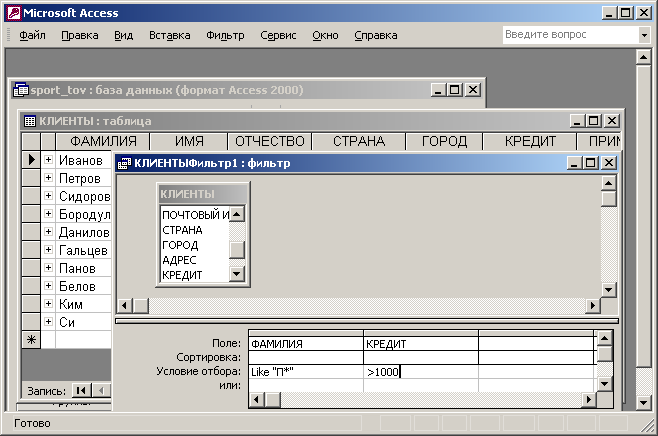Expand the Сидоров row subdatasheet
Screen dimensions: 658x436
[x=48, y=196]
